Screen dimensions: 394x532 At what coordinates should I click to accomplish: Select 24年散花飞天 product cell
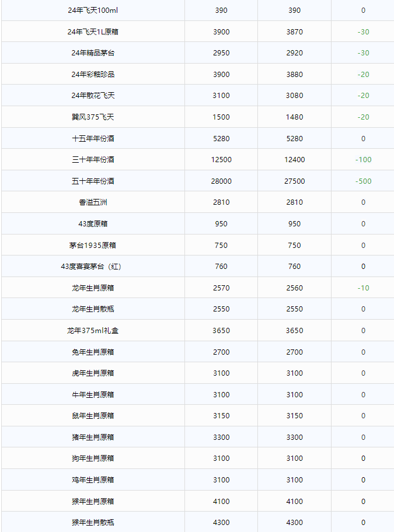tap(93, 95)
